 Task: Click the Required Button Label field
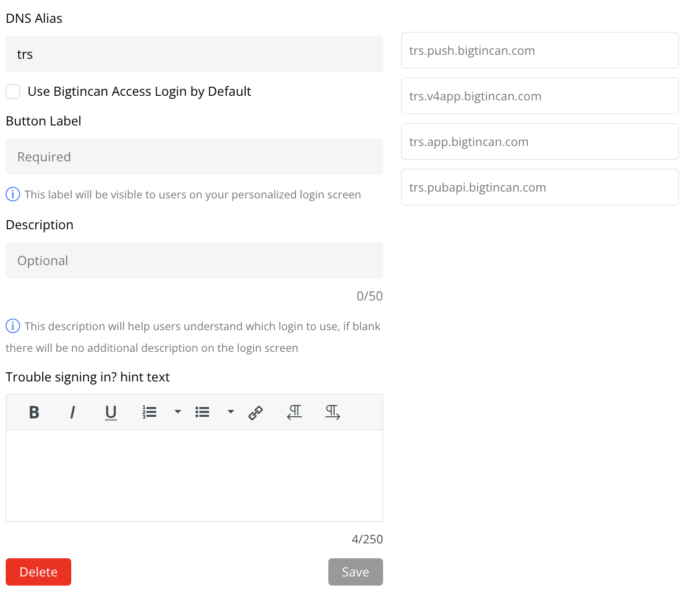click(194, 156)
